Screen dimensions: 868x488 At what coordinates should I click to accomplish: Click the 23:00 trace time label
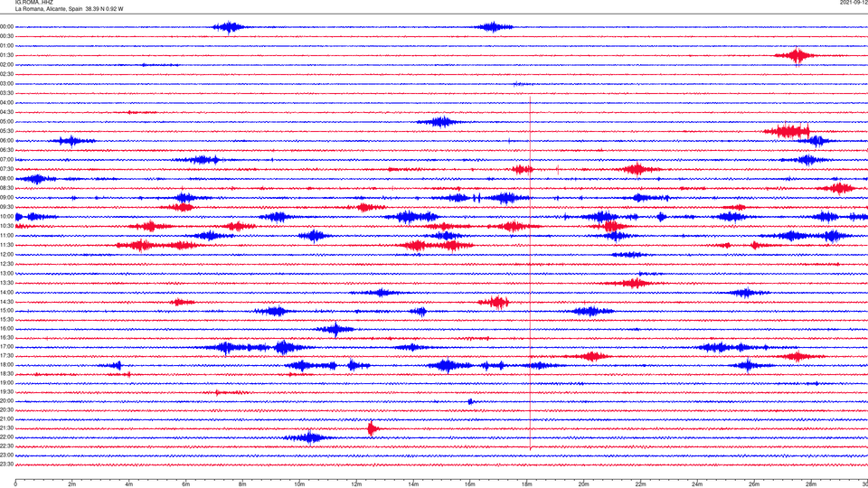6,455
